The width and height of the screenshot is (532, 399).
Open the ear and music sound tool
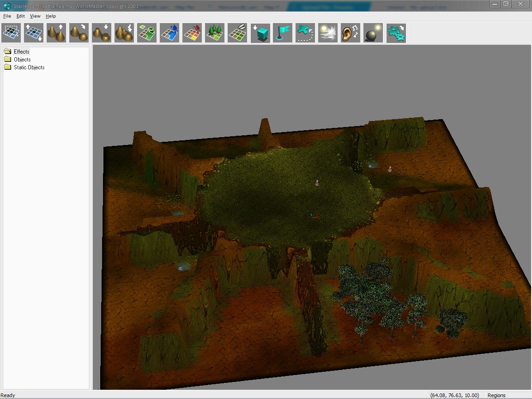click(x=351, y=33)
